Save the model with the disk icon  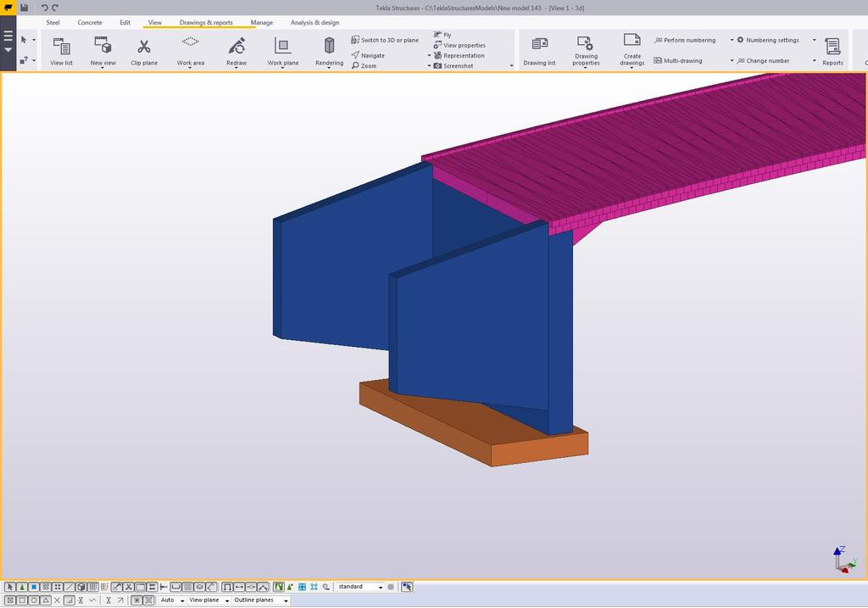(x=25, y=8)
